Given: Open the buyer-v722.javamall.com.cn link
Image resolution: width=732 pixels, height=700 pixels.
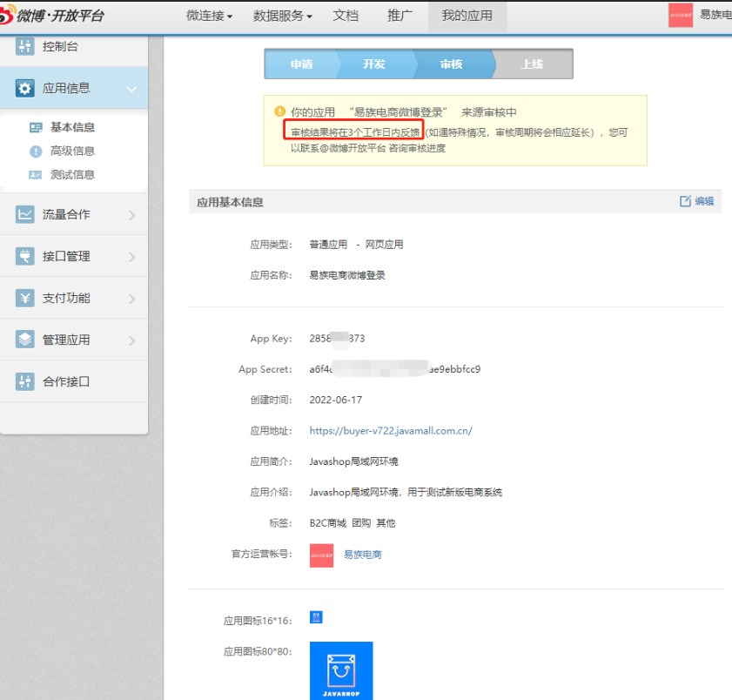Looking at the screenshot, I should tap(390, 431).
